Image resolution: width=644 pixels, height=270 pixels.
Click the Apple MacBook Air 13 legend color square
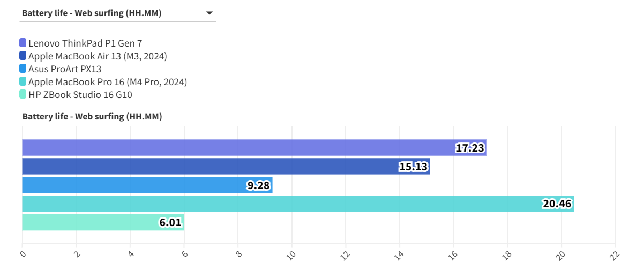point(23,56)
